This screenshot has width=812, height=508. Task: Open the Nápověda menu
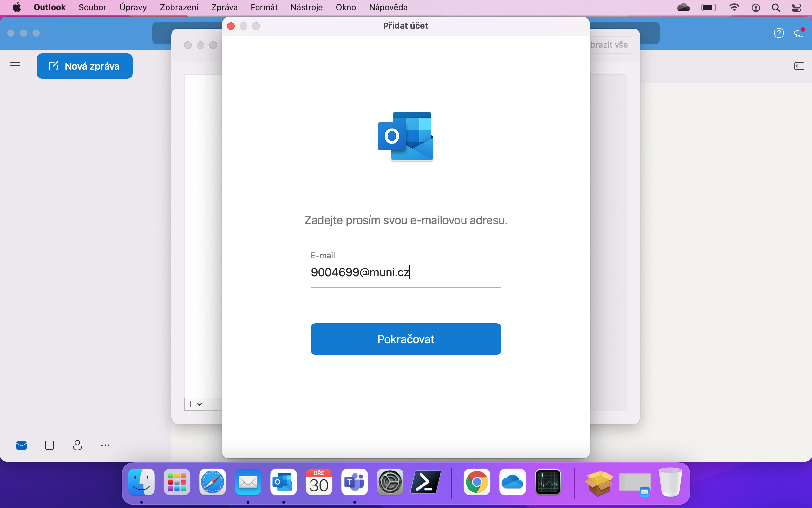pos(388,7)
